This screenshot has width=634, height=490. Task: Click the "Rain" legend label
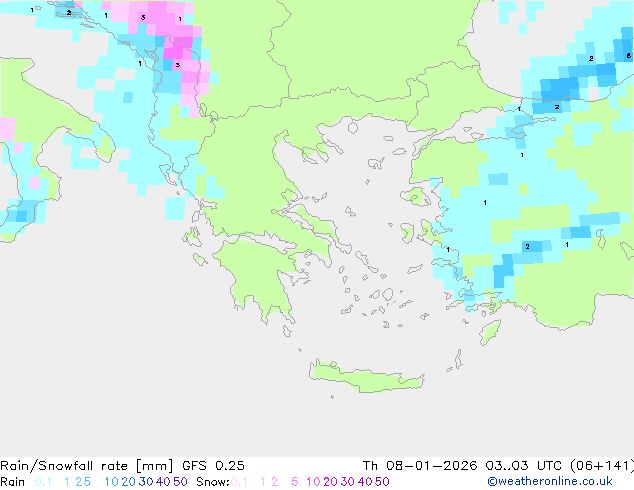(13, 482)
